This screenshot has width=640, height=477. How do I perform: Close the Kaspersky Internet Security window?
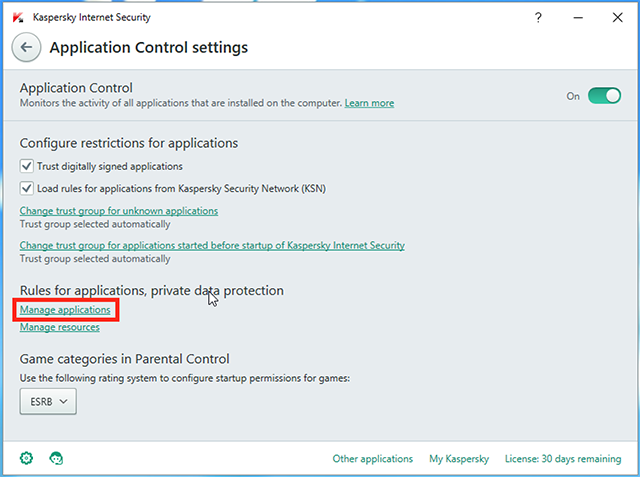pos(618,18)
